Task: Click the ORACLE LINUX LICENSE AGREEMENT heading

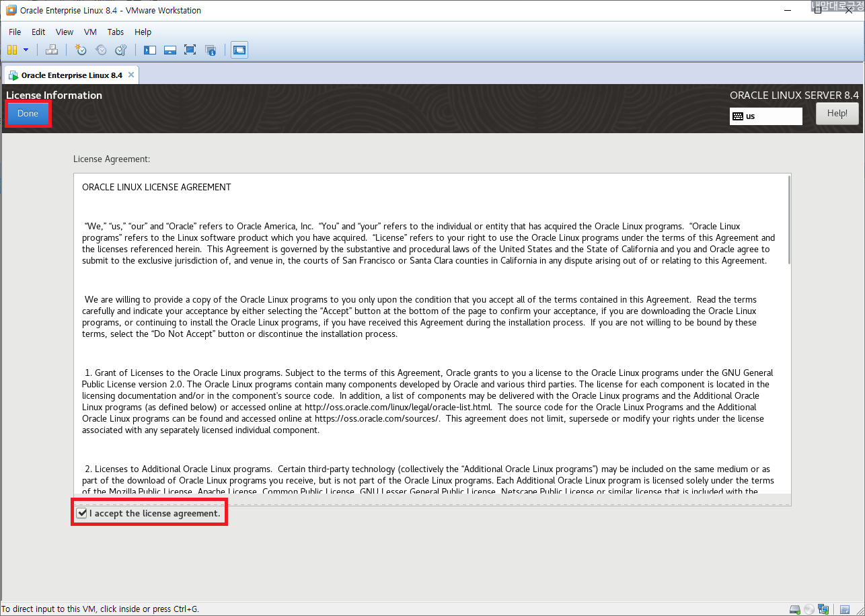Action: click(157, 187)
